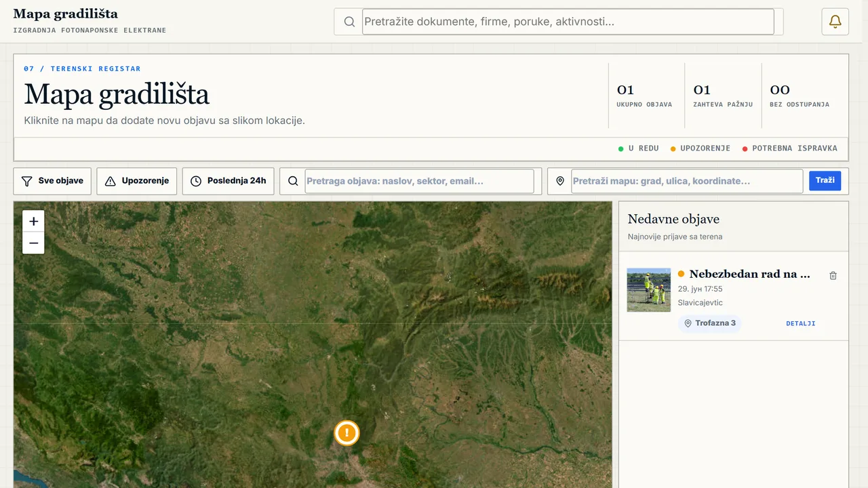Click the Mapa gradilišta title in top bar
Image resolution: width=868 pixels, height=488 pixels.
[65, 14]
